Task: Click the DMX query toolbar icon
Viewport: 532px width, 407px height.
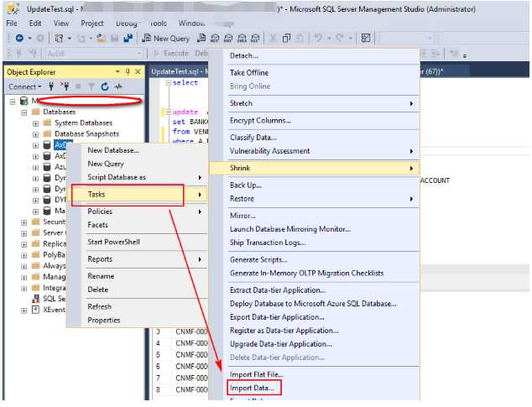Action: pyautogui.click(x=228, y=39)
